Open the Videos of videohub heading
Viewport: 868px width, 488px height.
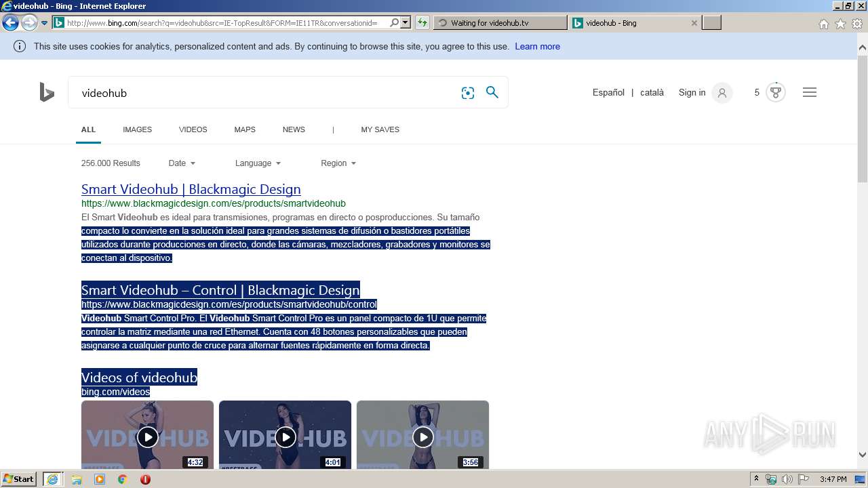(139, 378)
